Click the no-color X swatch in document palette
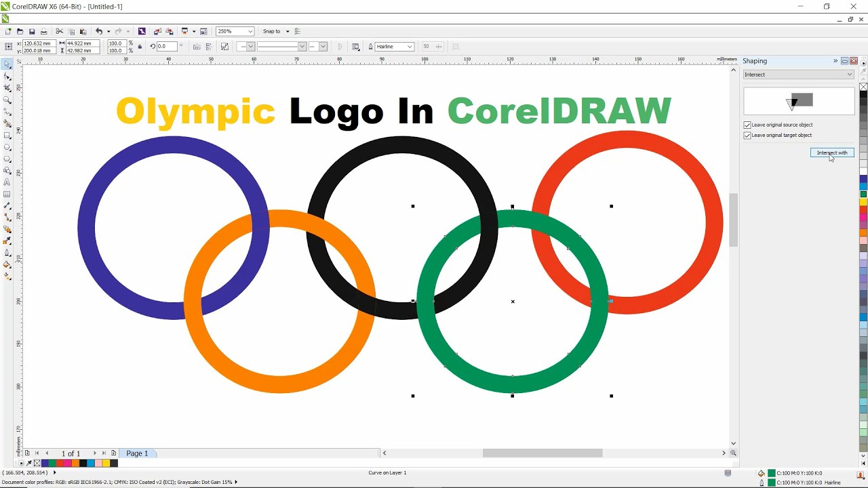Screen dimensions: 868x488 [37, 463]
